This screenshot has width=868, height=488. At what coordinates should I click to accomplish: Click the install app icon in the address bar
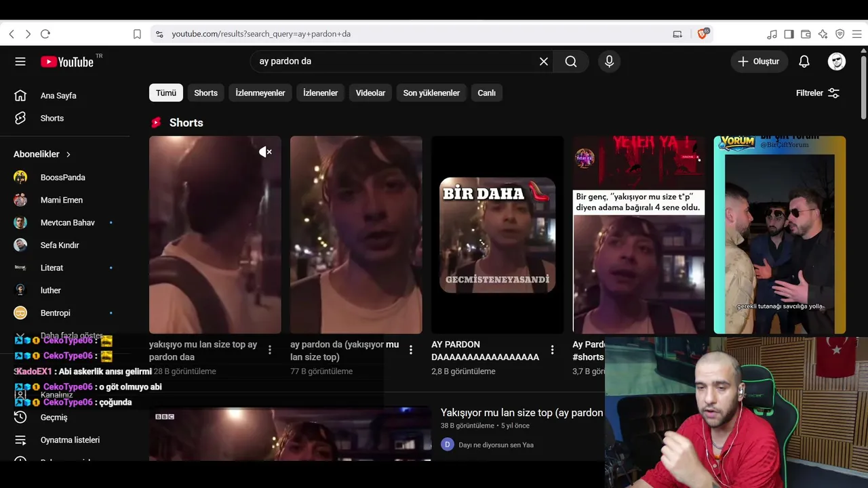coord(677,34)
